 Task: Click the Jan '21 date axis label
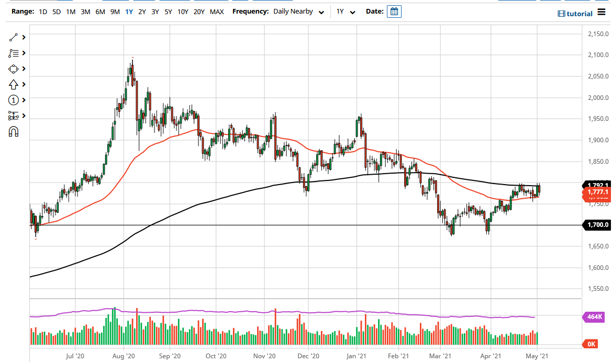357,356
